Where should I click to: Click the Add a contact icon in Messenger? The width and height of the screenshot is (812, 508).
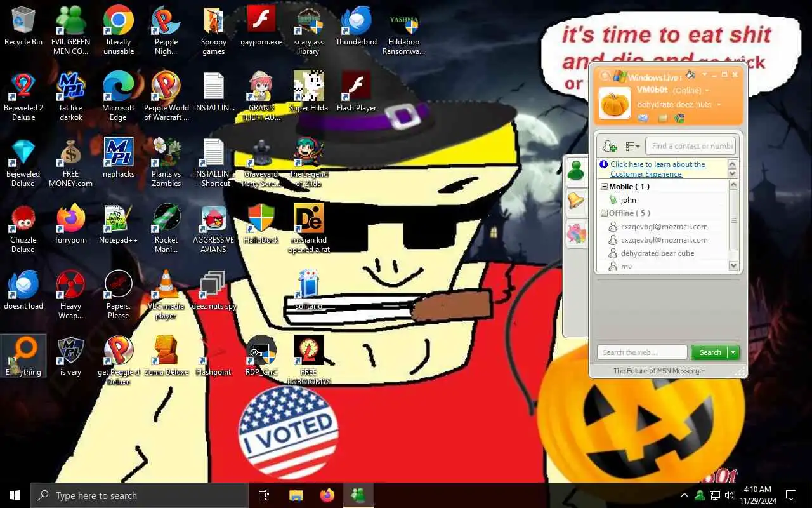pos(609,146)
